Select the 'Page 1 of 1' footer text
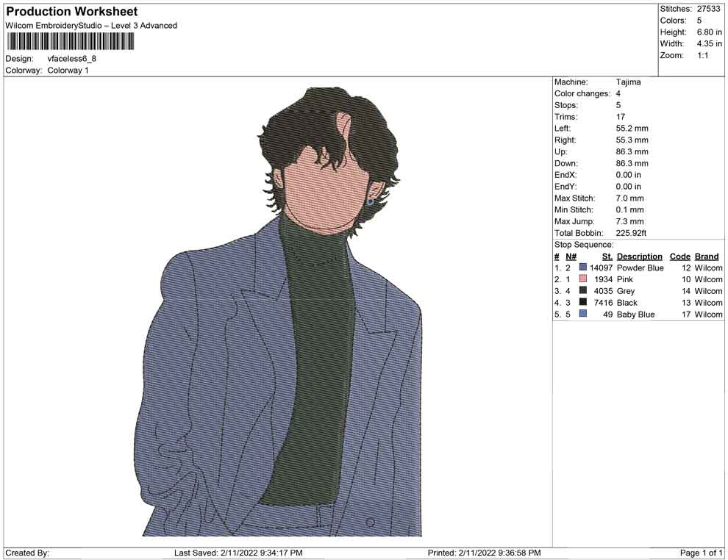Viewport: 728px width, 560px height. click(701, 553)
